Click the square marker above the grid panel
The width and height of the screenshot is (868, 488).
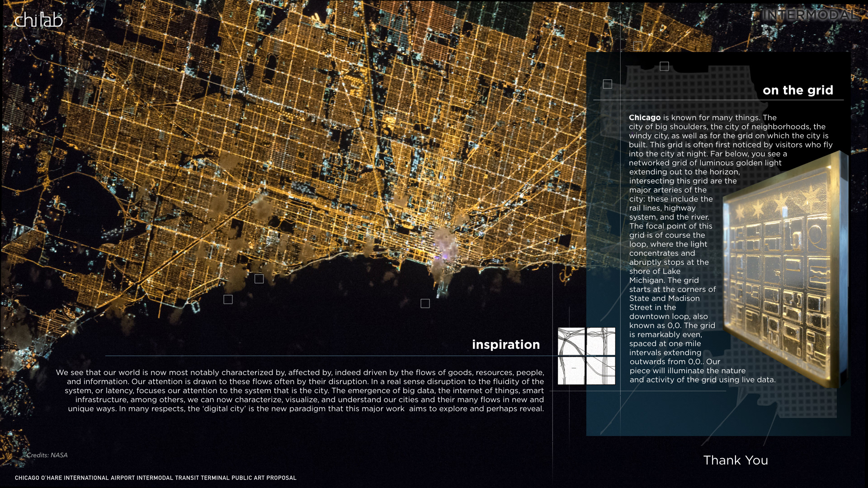pos(638,46)
